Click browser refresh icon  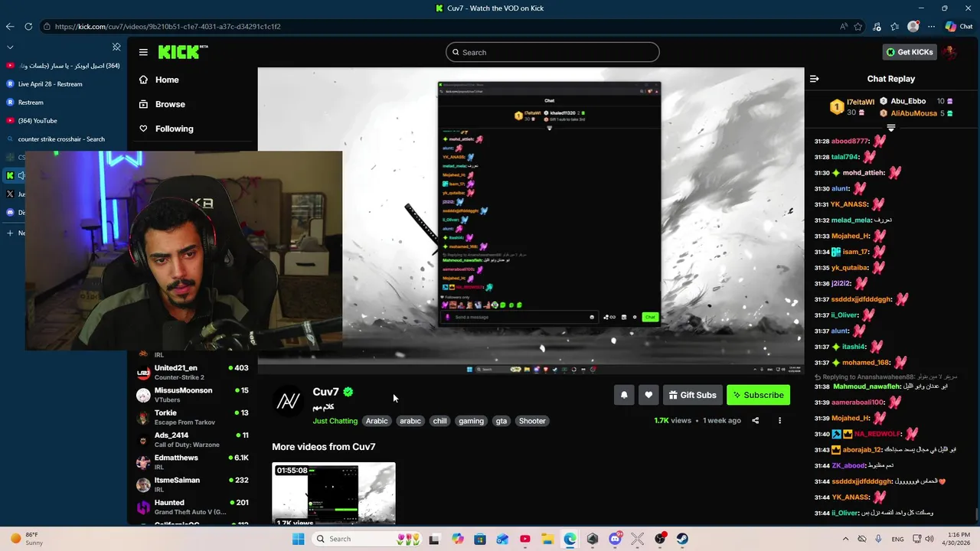(x=28, y=26)
